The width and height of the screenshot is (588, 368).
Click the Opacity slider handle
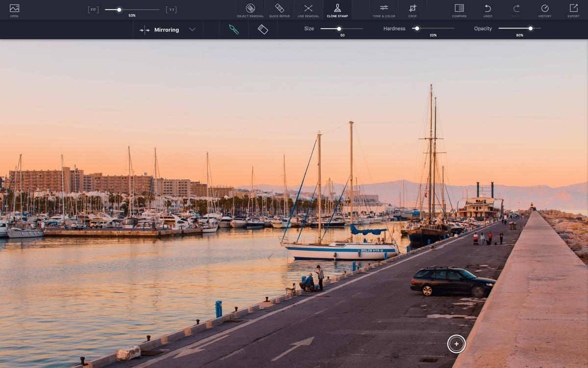point(530,28)
